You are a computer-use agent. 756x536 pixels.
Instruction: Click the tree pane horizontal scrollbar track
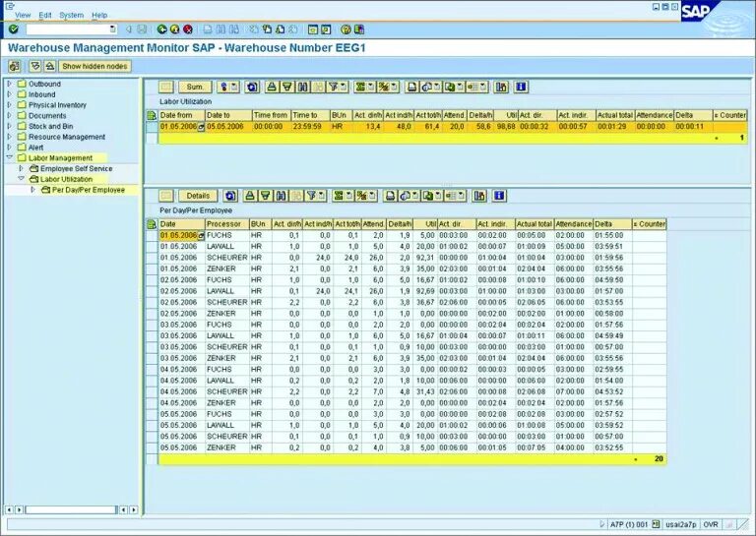click(x=71, y=509)
